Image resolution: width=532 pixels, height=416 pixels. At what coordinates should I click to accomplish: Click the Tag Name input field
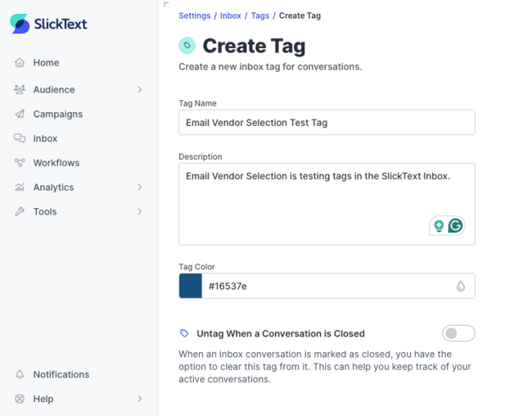pos(327,122)
